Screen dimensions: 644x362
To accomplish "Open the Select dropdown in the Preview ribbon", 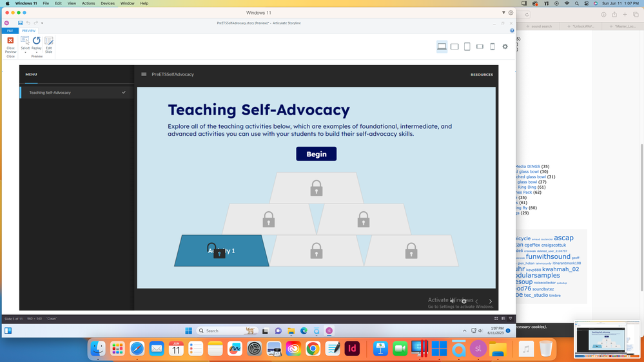I will [25, 53].
